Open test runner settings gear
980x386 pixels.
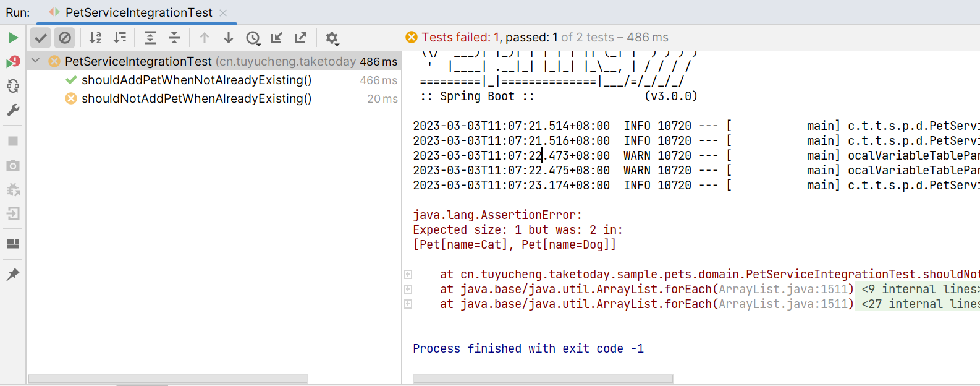point(332,38)
